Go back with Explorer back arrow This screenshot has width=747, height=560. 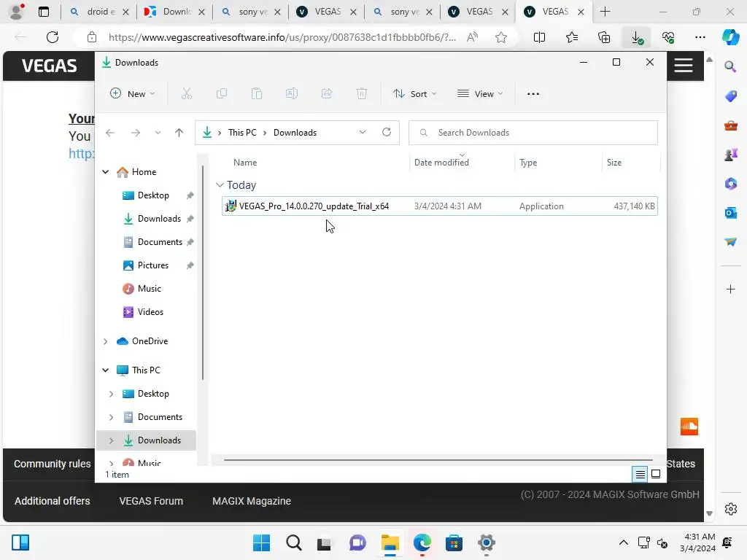[x=110, y=133]
